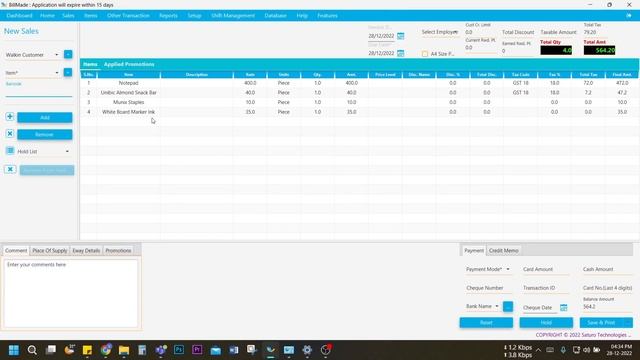Screen dimensions: 640x360
Task: Open Settings gear from taskbar
Action: (x=307, y=350)
